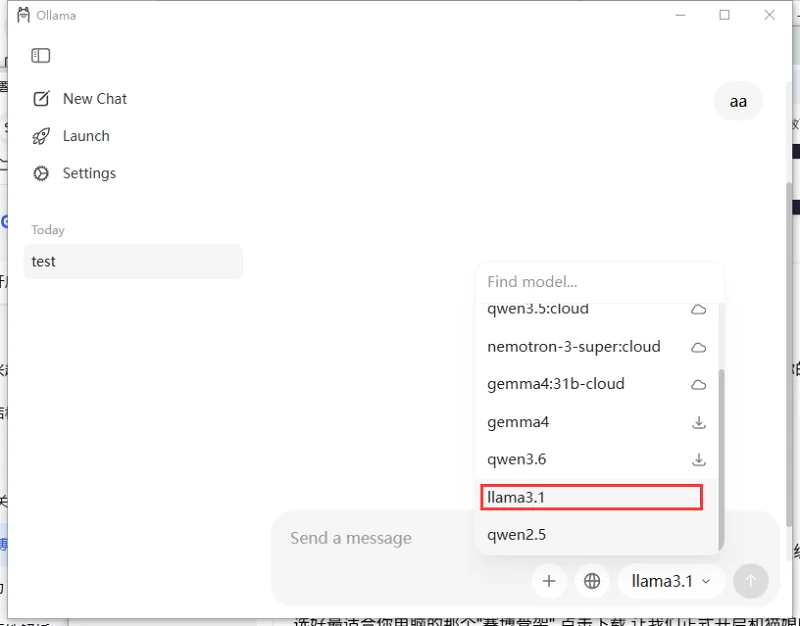Click the send arrow button
Viewport: 800px width, 626px height.
(x=751, y=581)
